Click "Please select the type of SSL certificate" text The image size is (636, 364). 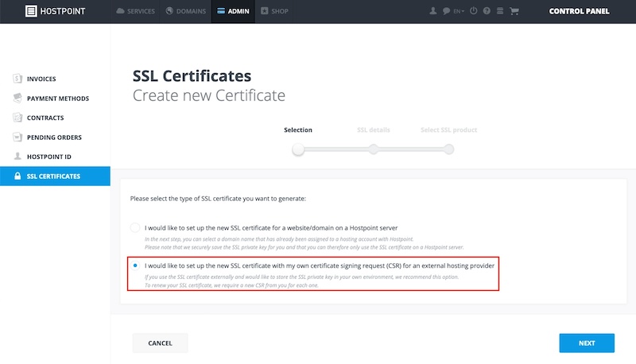(x=218, y=199)
